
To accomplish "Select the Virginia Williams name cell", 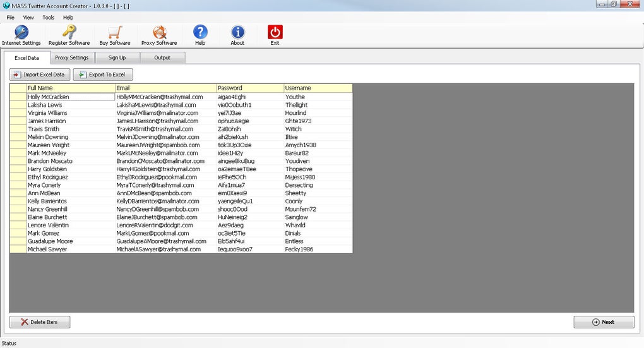I will (x=71, y=113).
